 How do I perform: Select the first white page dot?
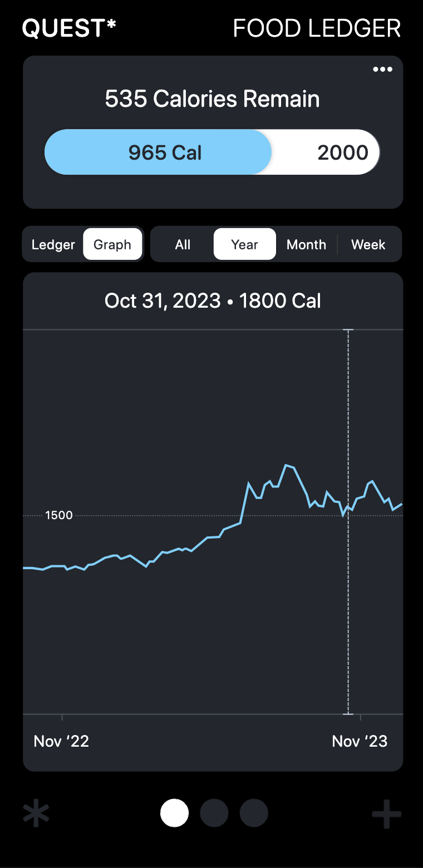pos(174,813)
